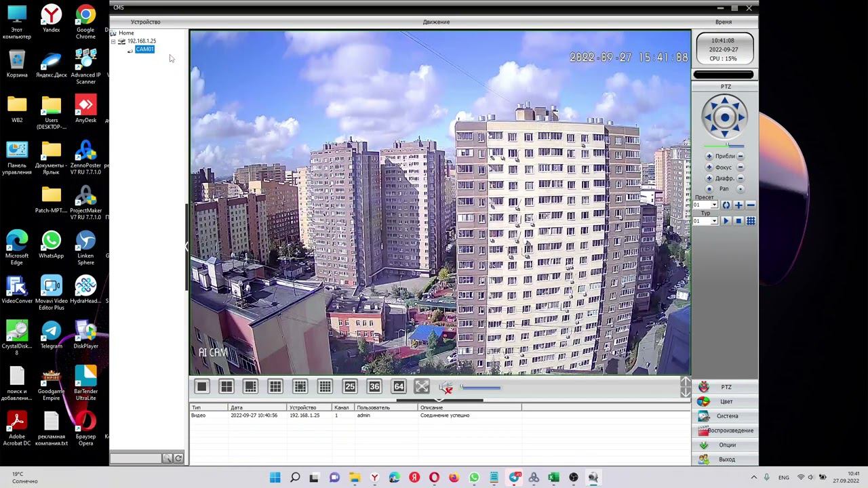Zoom in with the Прибли plus button
Viewport: 868px width, 488px height.
[709, 157]
